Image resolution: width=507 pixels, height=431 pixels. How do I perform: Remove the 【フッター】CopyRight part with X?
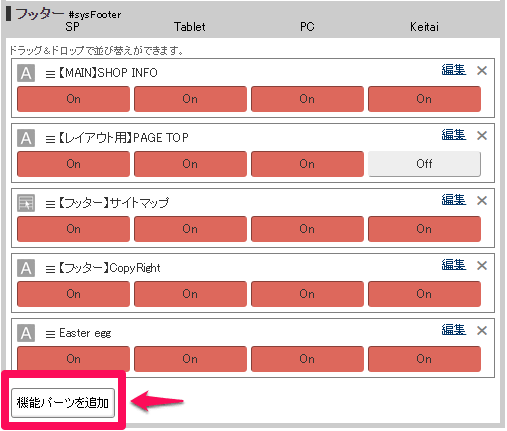click(x=482, y=266)
